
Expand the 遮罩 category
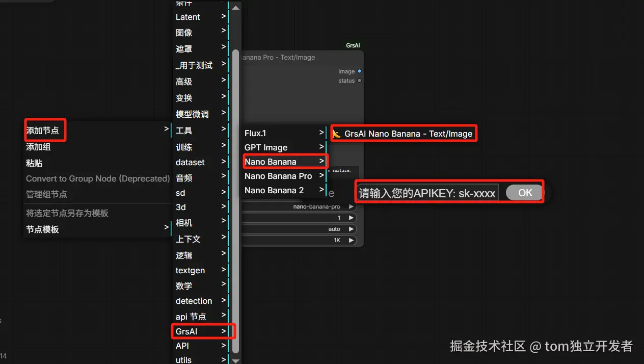click(x=201, y=49)
